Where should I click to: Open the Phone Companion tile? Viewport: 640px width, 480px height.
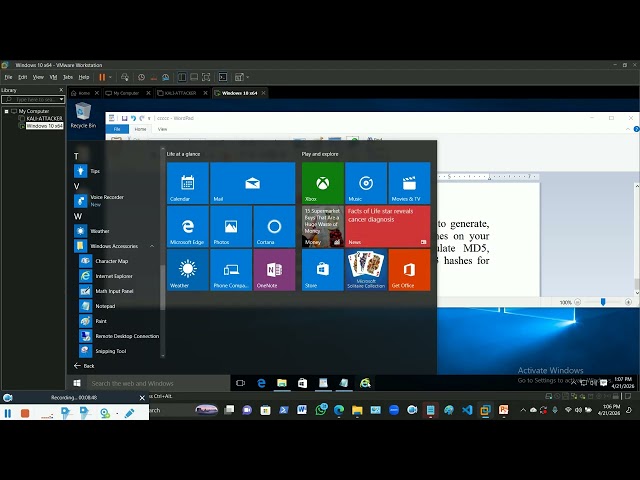231,270
